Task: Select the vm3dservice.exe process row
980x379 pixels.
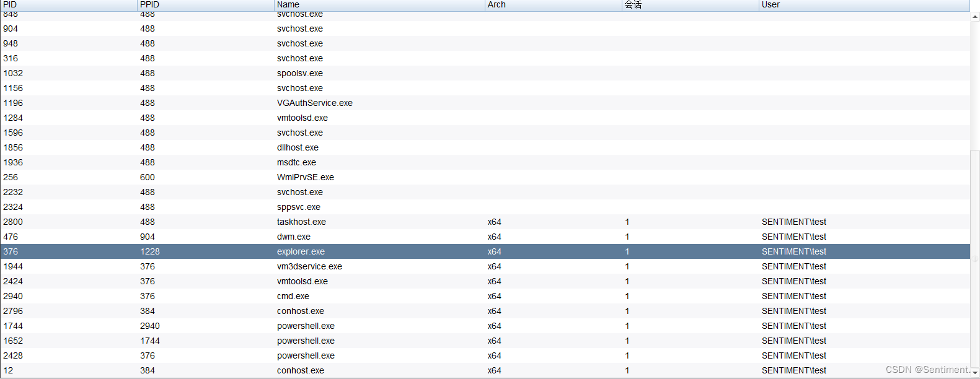Action: click(485, 266)
